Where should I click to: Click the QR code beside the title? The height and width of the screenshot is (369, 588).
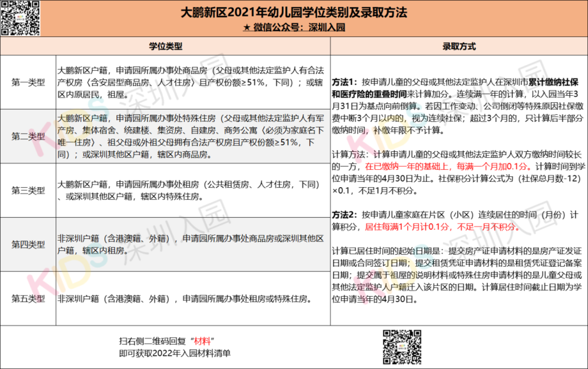pyautogui.click(x=20, y=18)
